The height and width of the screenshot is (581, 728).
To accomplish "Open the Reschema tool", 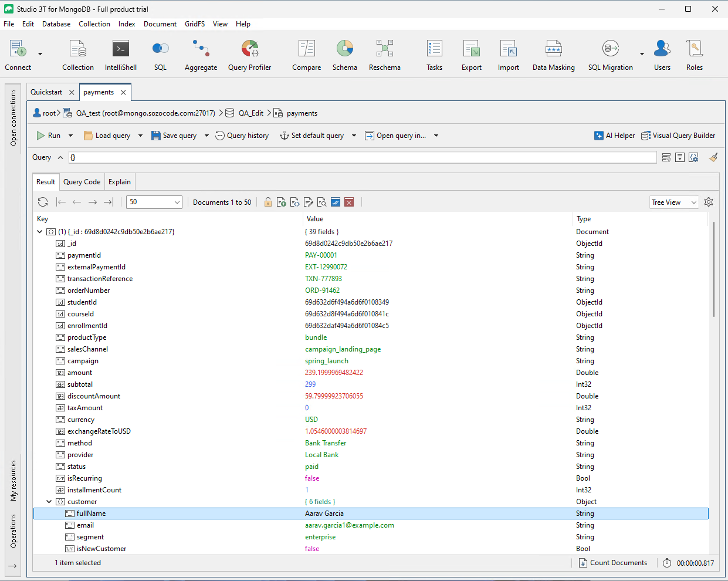I will (x=385, y=55).
